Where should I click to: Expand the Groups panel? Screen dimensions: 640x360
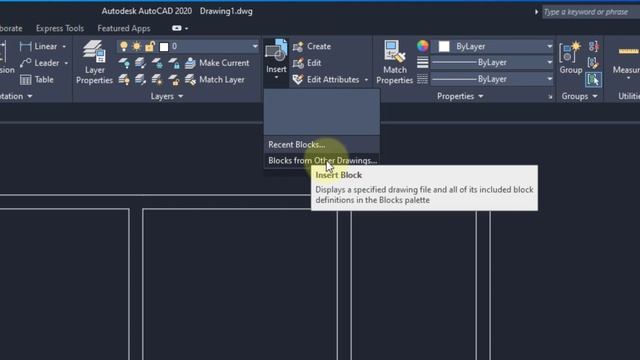(579, 96)
